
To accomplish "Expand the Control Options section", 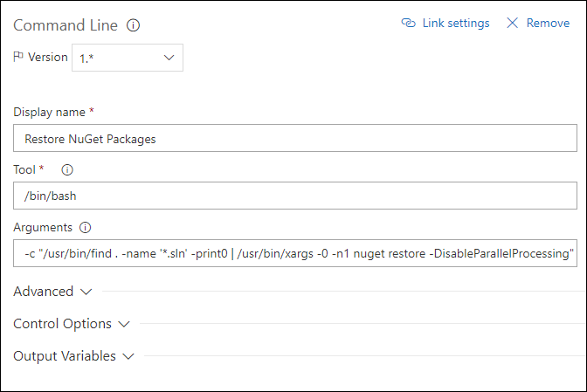I will 72,324.
